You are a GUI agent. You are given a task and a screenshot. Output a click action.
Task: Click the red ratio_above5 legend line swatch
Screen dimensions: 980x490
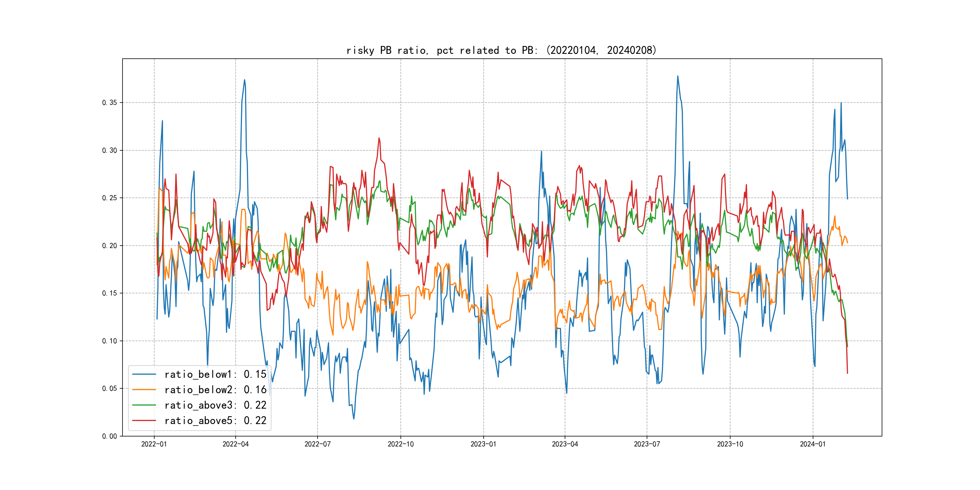[x=144, y=420]
